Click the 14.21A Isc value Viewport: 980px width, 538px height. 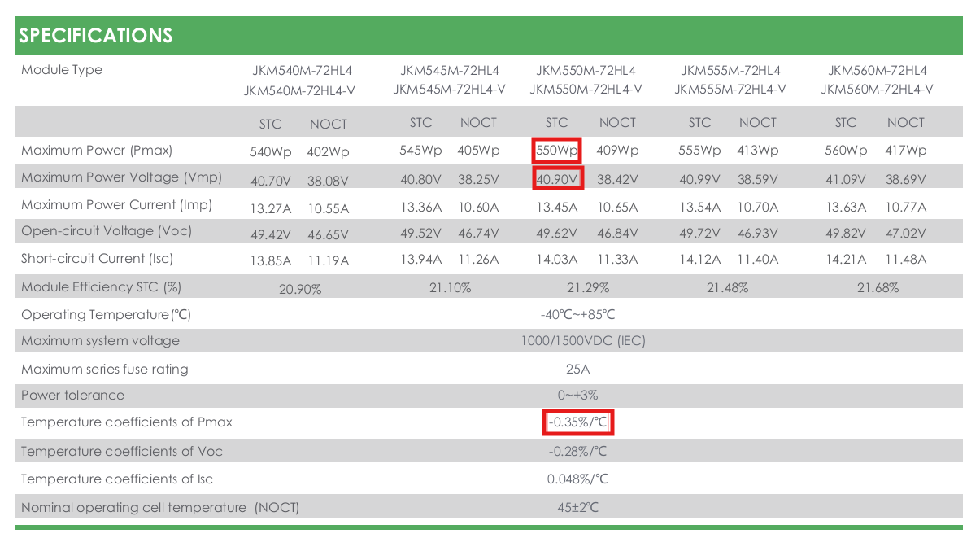(847, 260)
